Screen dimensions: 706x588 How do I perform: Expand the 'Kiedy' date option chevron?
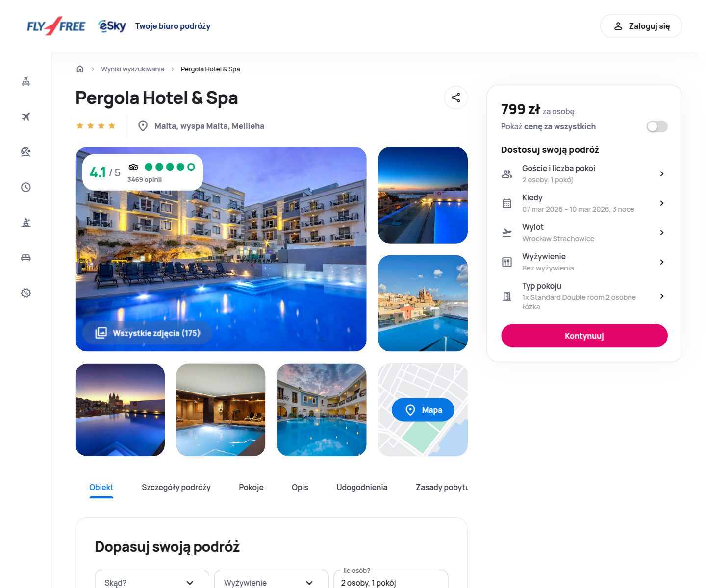click(x=662, y=203)
